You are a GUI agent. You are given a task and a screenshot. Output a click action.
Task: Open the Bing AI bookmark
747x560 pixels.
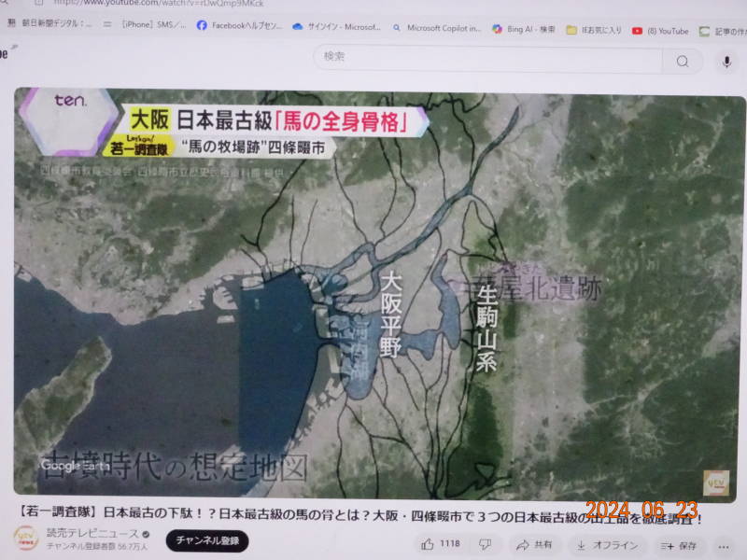[523, 29]
